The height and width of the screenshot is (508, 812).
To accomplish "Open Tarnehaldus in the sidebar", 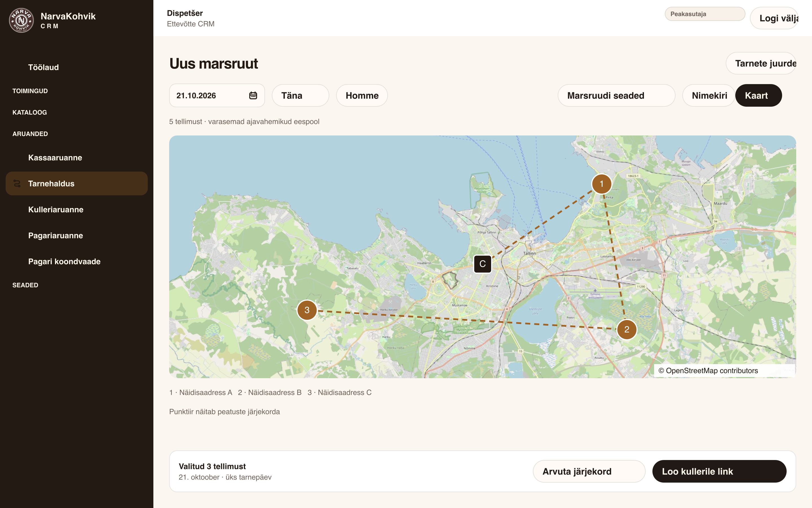I will click(x=76, y=183).
